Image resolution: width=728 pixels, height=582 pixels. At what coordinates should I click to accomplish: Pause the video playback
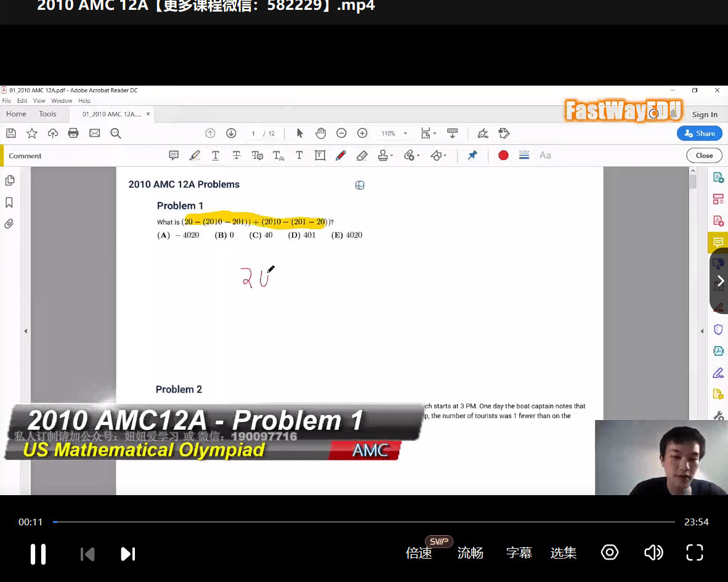pyautogui.click(x=38, y=554)
